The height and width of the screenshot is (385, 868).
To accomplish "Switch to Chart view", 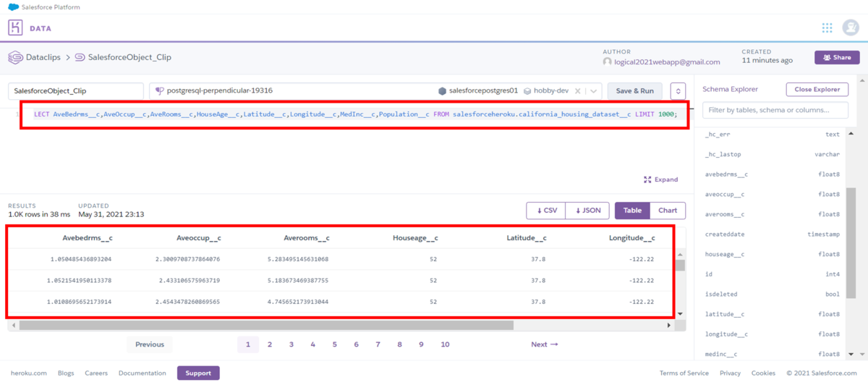I will [x=668, y=211].
